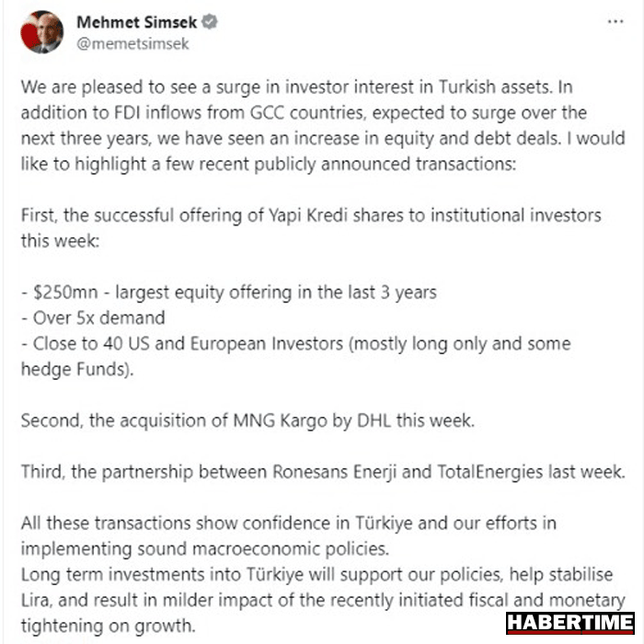Screen dimensions: 644x644
Task: Click the MNG Kargo acquisition sentence
Action: click(247, 420)
